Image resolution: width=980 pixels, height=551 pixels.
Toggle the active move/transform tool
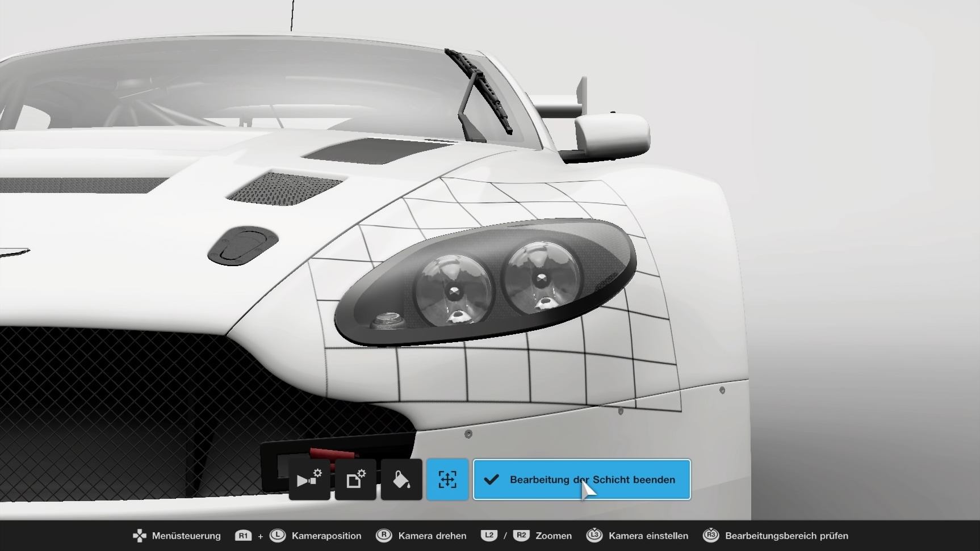447,480
